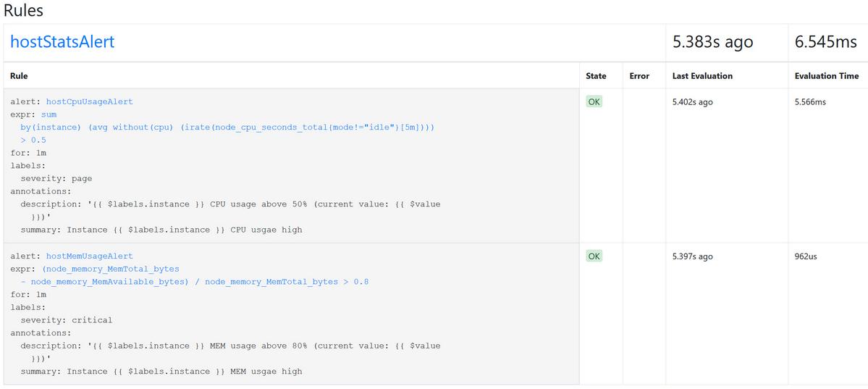Open the hostStatsAlert group link
The width and height of the screenshot is (868, 389).
(x=62, y=41)
